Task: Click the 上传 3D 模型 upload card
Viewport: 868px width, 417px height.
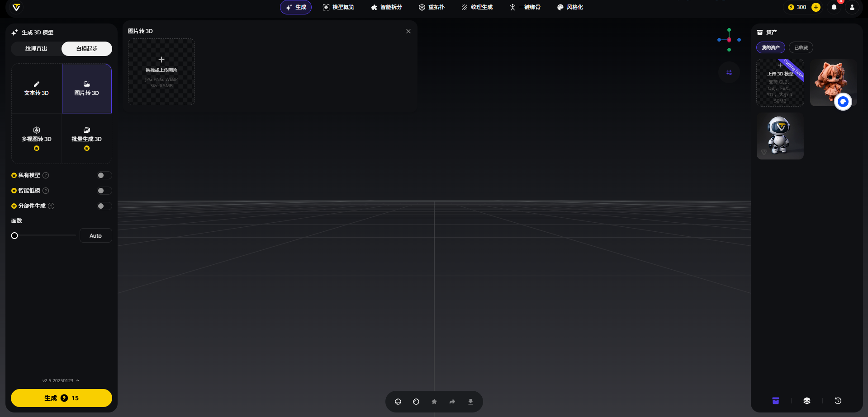Action: pyautogui.click(x=780, y=83)
